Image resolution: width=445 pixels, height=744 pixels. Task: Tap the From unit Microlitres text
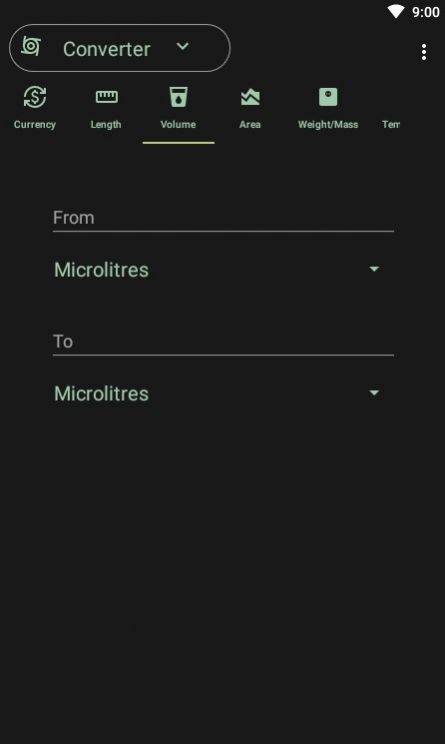pyautogui.click(x=101, y=270)
